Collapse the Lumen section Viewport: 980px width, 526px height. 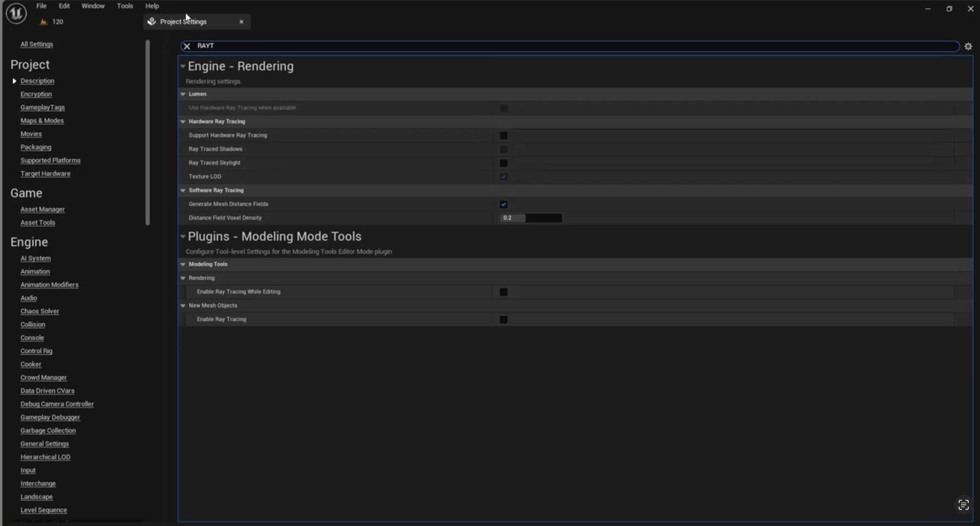click(183, 94)
